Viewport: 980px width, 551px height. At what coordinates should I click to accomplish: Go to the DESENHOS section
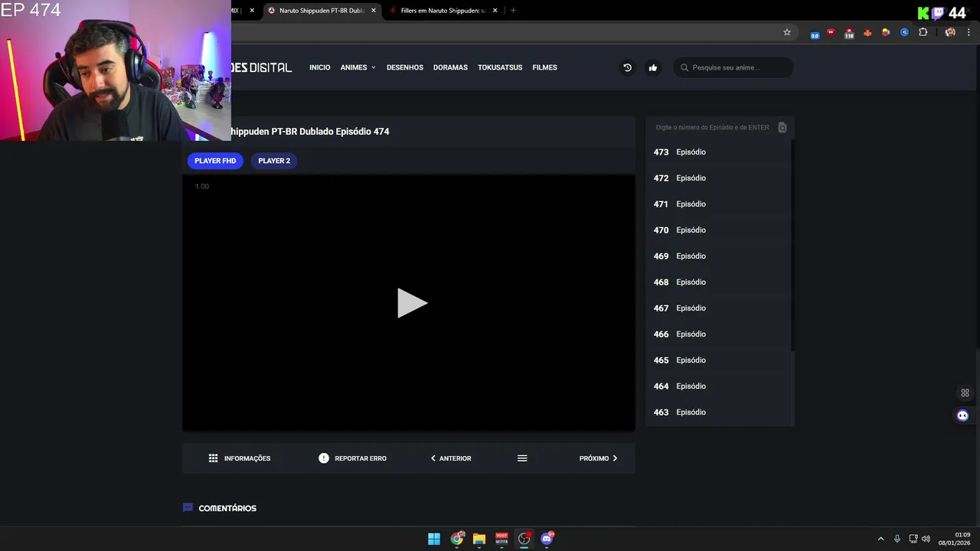pos(405,67)
